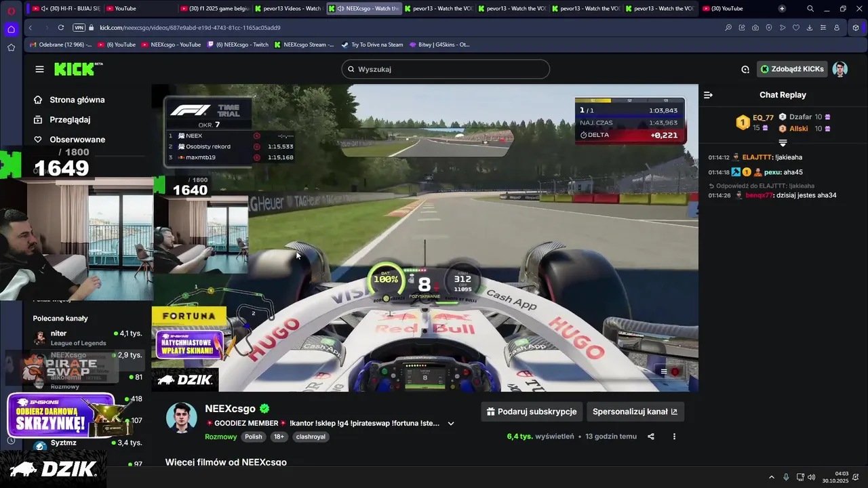This screenshot has width=868, height=488.
Task: Open Opera bookmarks star in the sidebar
Action: pyautogui.click(x=11, y=47)
